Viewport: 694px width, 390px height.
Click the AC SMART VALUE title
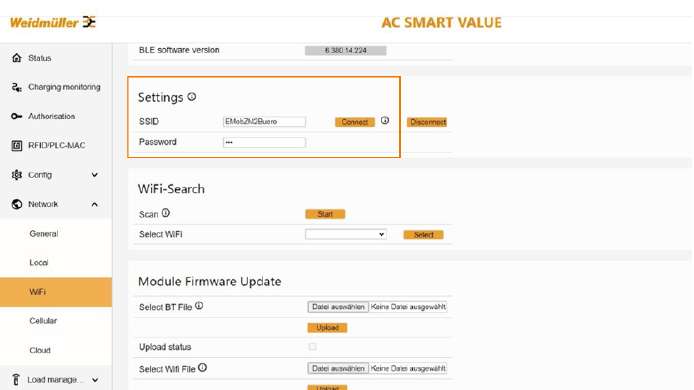pyautogui.click(x=442, y=23)
